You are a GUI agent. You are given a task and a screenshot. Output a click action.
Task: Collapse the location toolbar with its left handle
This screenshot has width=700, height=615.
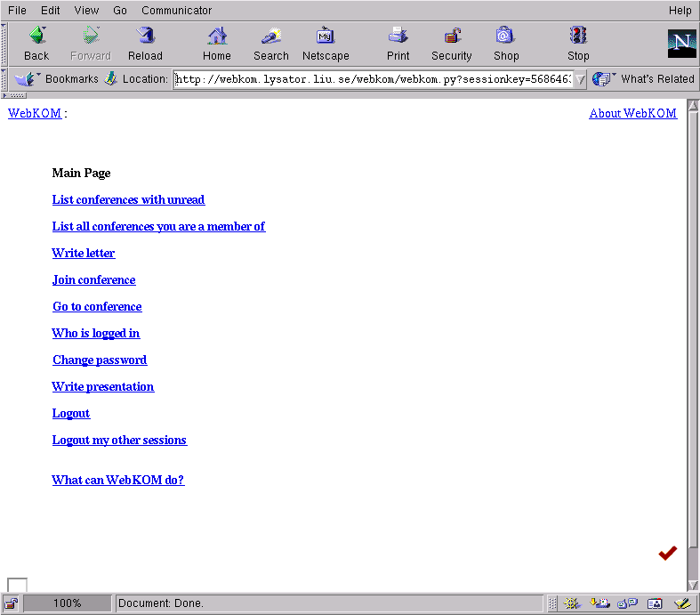[4, 78]
